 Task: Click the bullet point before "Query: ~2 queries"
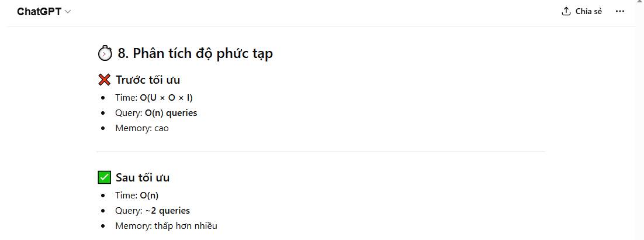click(x=103, y=211)
